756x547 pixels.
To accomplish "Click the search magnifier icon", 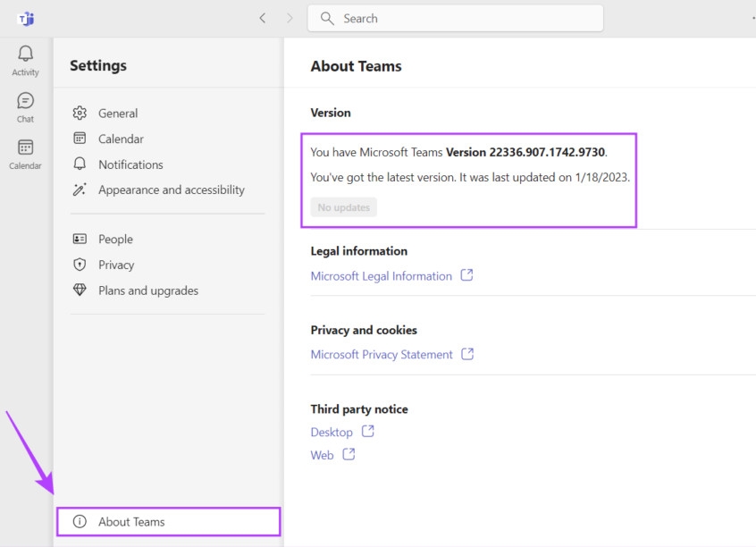I will pos(327,19).
